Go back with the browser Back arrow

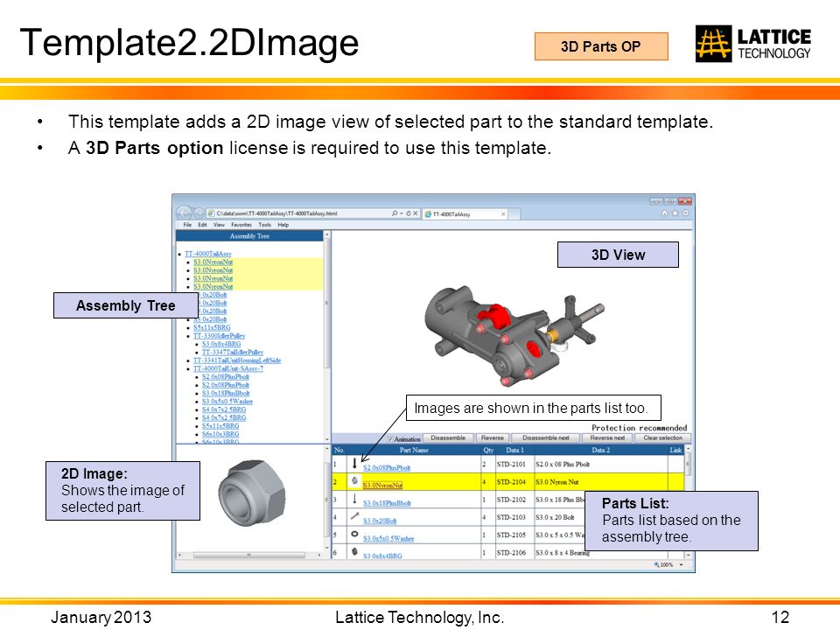184,213
